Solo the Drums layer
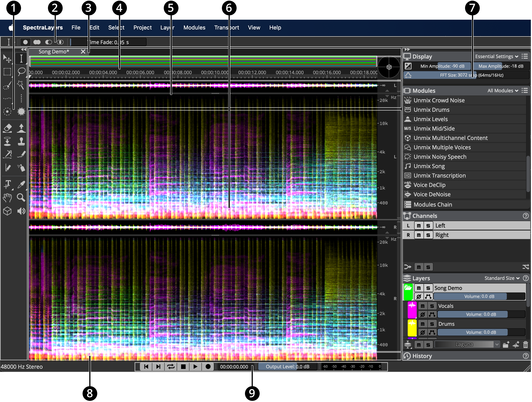Viewport: 532px width, 402px height. pyautogui.click(x=432, y=324)
